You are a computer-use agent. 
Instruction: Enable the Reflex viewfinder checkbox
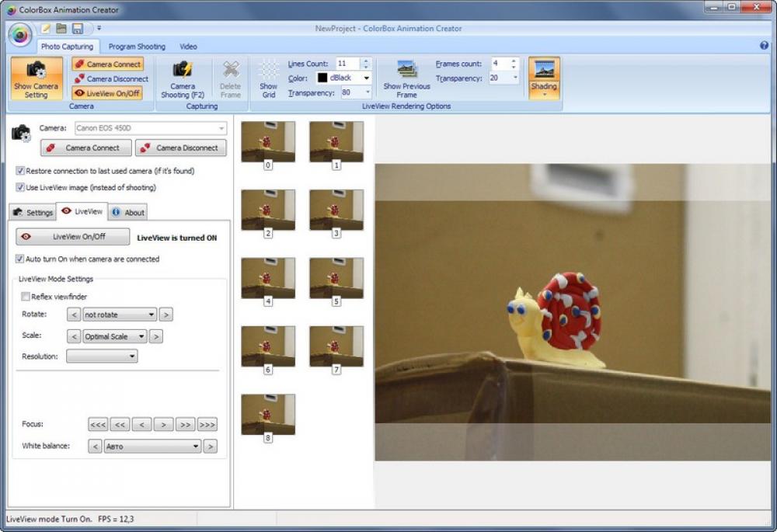(x=24, y=297)
